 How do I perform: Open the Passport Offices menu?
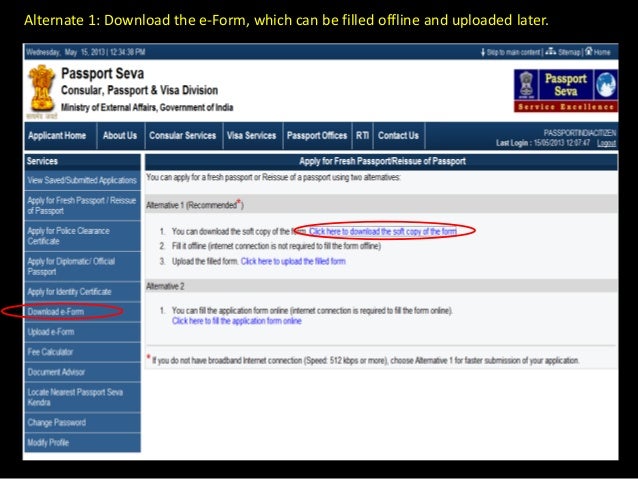pos(317,136)
